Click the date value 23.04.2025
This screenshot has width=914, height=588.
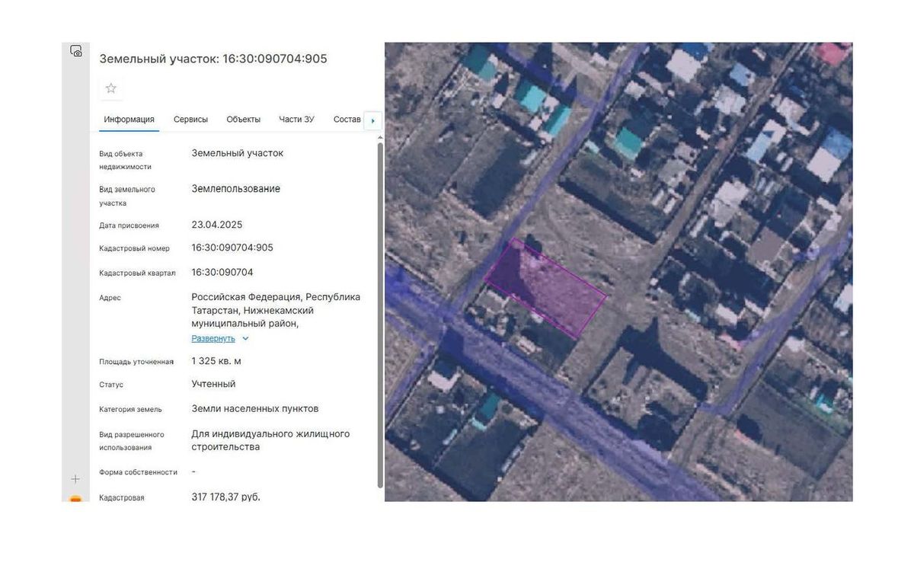[217, 225]
